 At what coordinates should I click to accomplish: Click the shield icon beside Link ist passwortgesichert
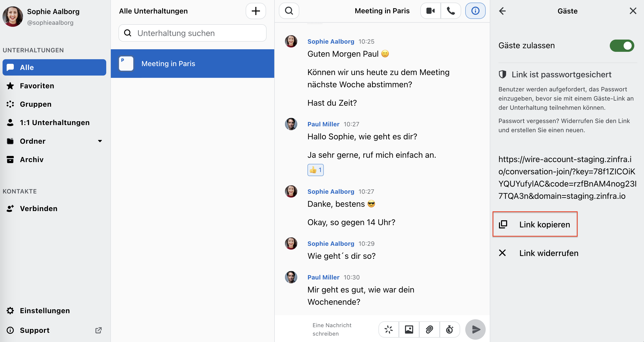point(503,74)
